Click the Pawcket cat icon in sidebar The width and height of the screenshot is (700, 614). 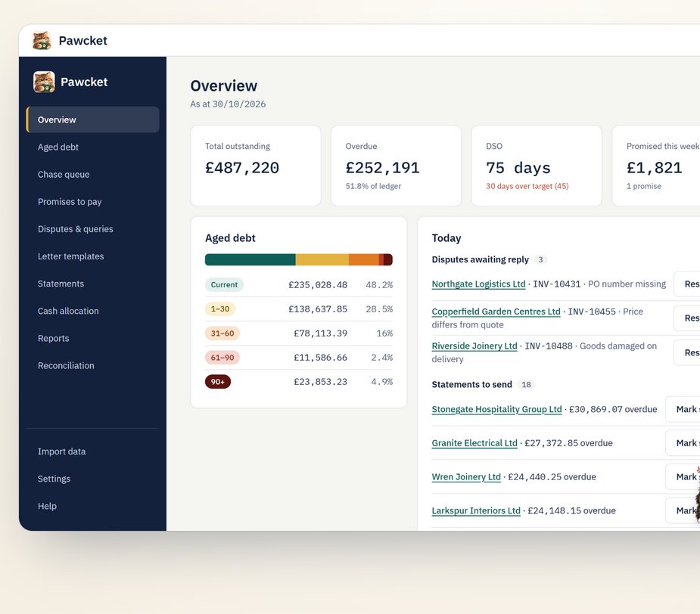[44, 82]
